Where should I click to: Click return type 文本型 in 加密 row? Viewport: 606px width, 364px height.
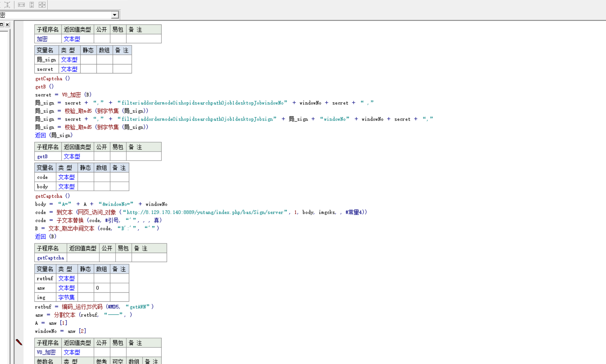coord(77,39)
